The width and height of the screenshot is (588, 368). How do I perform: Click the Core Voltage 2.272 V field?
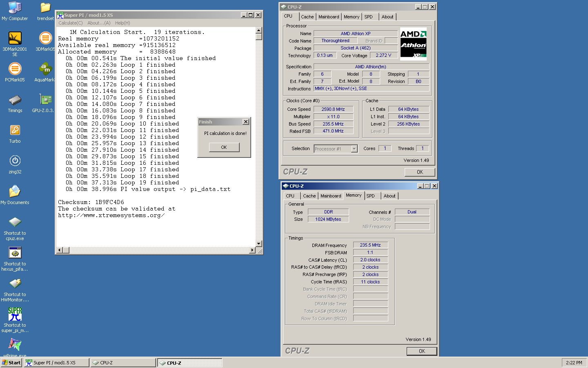[383, 55]
